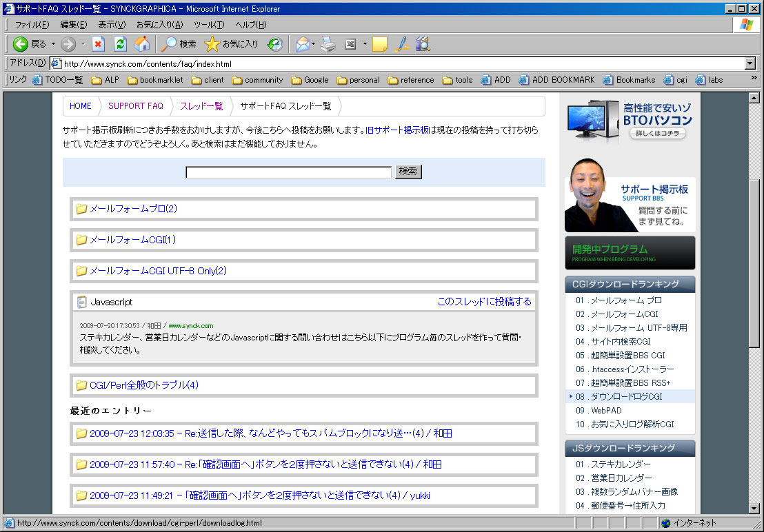The width and height of the screenshot is (764, 532).
Task: Open the ツール(T) menu
Action: point(209,25)
